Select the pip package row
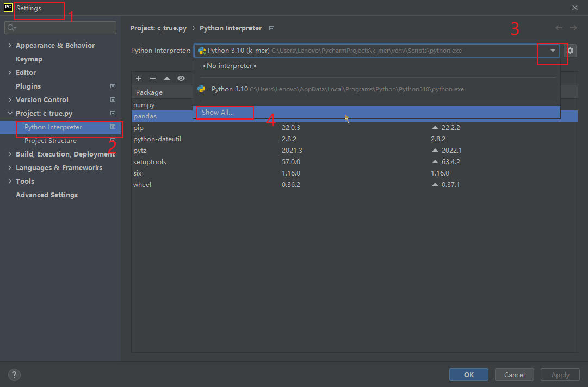This screenshot has width=588, height=387. coord(354,127)
